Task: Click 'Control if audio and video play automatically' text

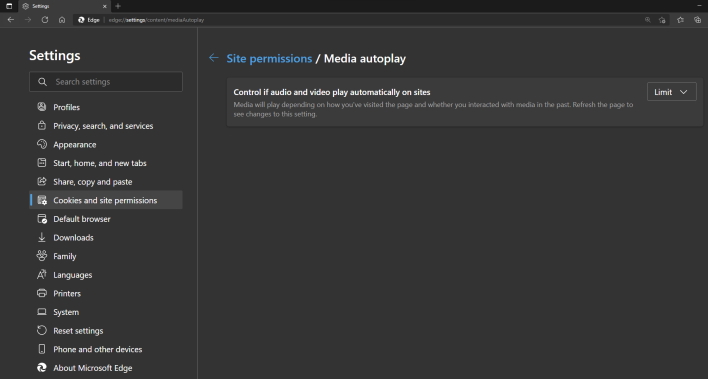Action: click(x=332, y=92)
